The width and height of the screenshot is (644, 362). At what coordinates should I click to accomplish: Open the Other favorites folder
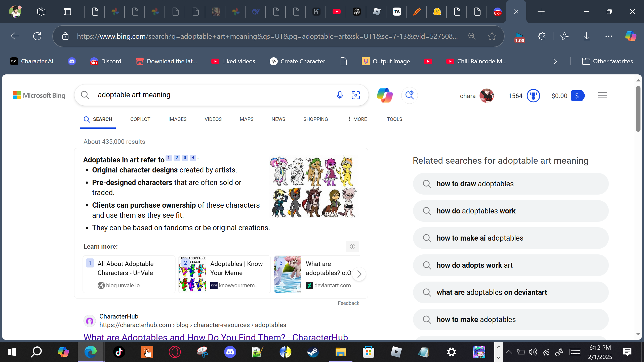pos(607,61)
